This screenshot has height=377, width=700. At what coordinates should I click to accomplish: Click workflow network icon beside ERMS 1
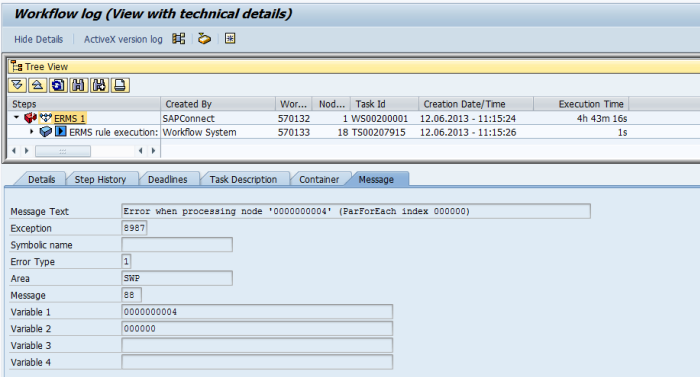[46, 118]
